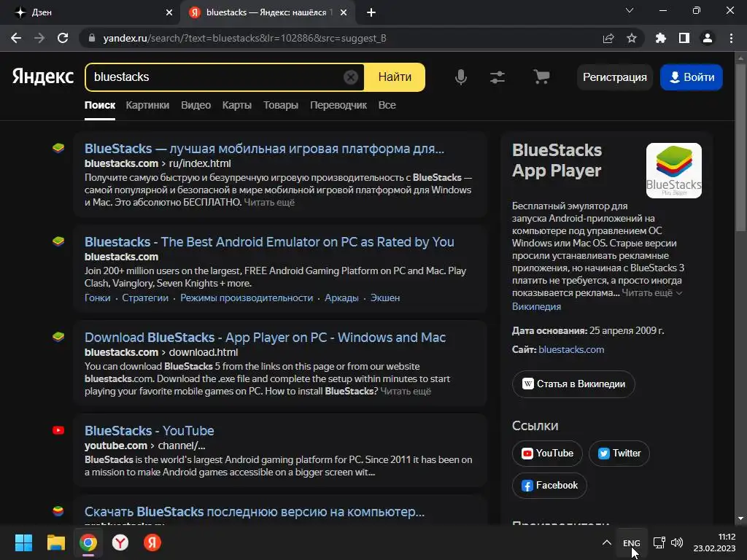
Task: Toggle the Chrome side panel icon
Action: coord(684,38)
